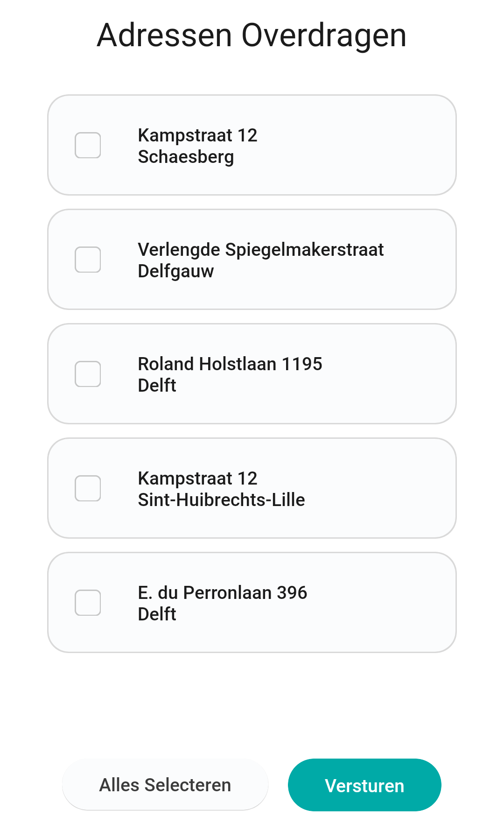Click the Sint-Huibrechts-Lille city label
Image resolution: width=504 pixels, height=823 pixels.
[x=221, y=500]
